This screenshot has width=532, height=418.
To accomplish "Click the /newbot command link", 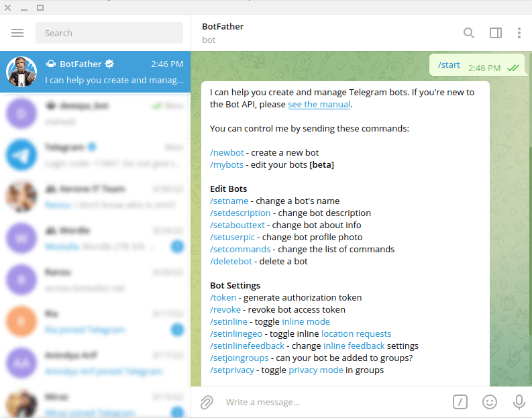I will click(227, 152).
